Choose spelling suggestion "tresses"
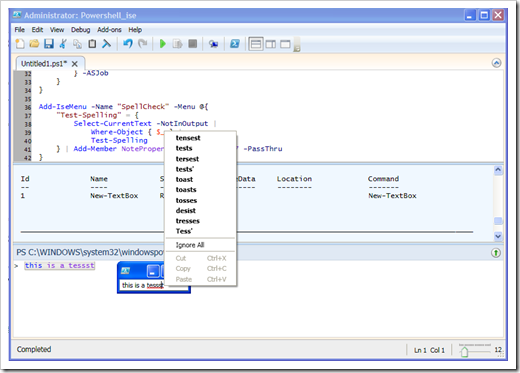Viewport: 520px width, 373px height. coord(188,221)
